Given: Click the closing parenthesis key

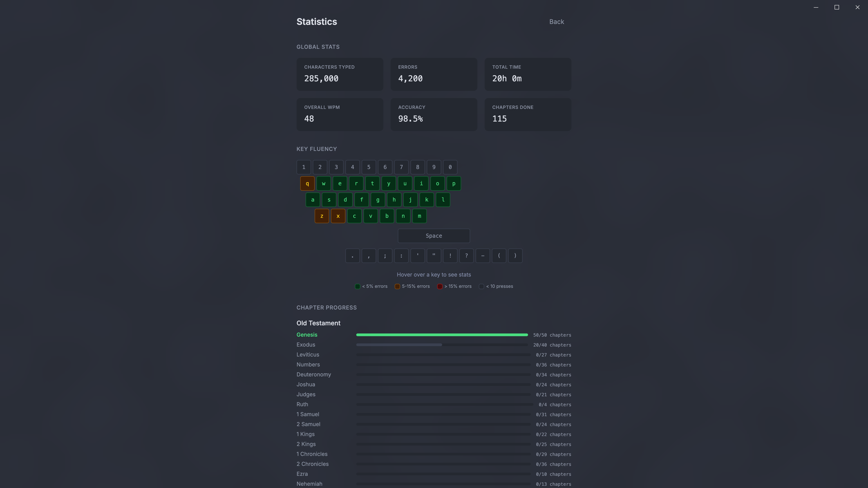Looking at the screenshot, I should click(x=515, y=256).
